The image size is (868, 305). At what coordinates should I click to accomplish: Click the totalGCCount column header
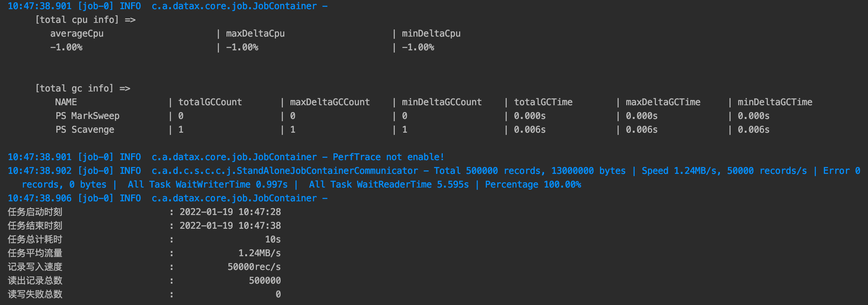[210, 102]
